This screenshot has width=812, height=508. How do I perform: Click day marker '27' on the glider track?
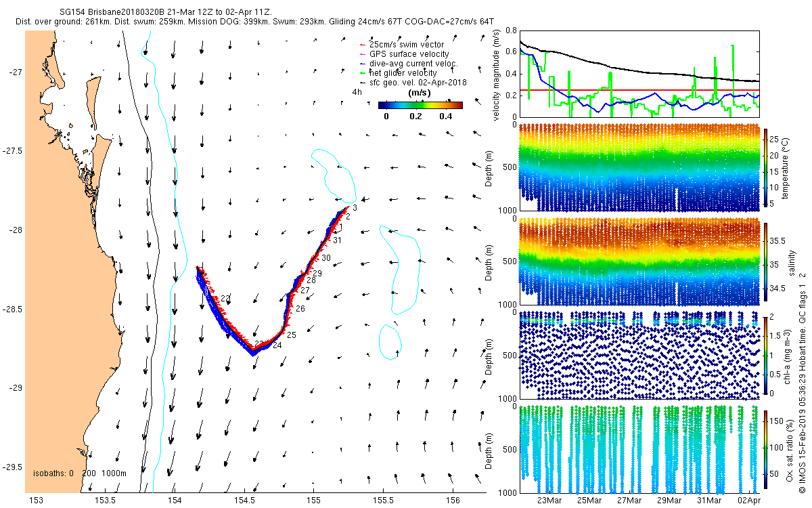tap(305, 290)
